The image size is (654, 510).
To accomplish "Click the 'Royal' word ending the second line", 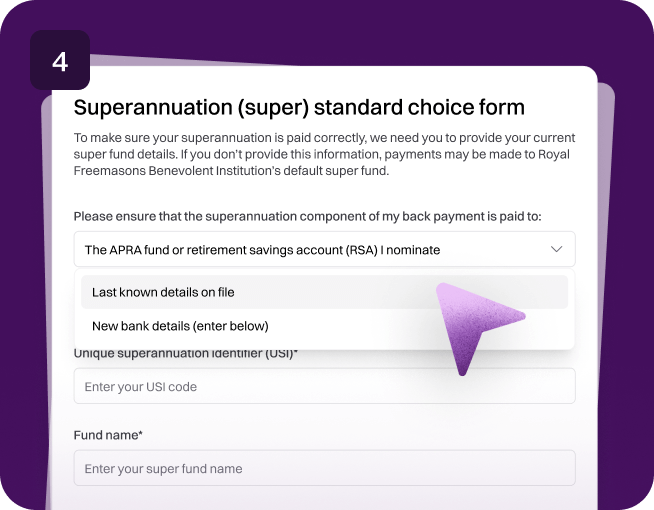I will pyautogui.click(x=553, y=154).
